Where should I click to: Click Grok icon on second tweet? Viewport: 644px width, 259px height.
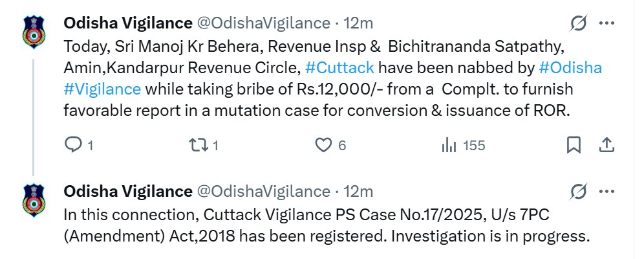(578, 192)
